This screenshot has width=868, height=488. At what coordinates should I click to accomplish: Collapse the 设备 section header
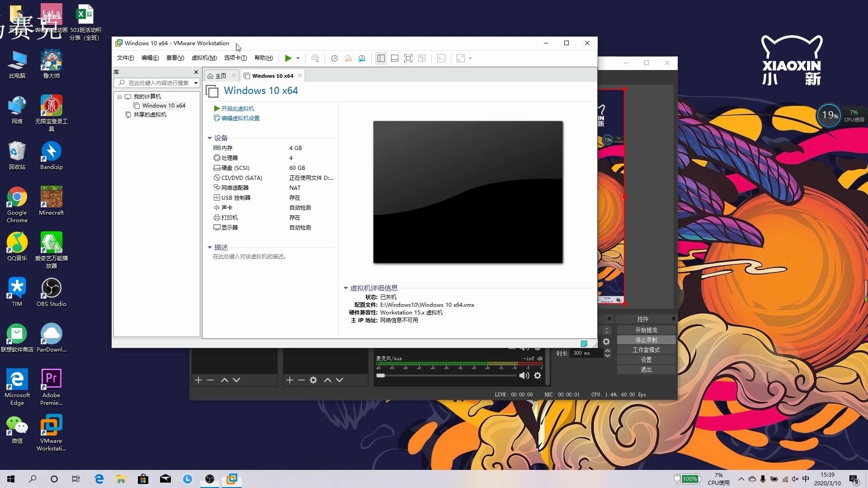[x=210, y=138]
